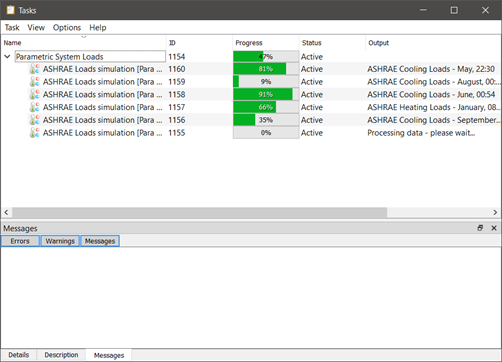The image size is (502, 362).
Task: Collapse the Parametric System Loads tree
Action: pos(7,56)
